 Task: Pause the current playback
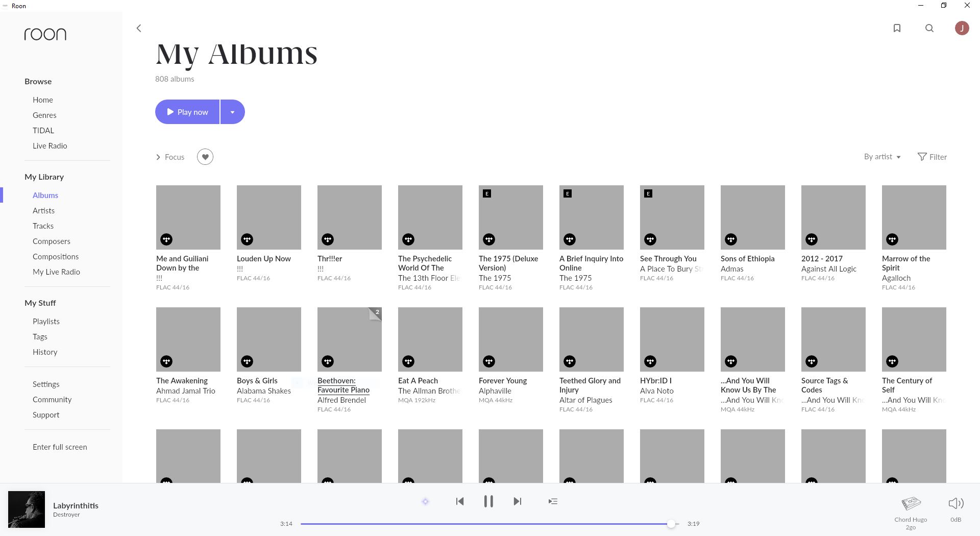[488, 501]
